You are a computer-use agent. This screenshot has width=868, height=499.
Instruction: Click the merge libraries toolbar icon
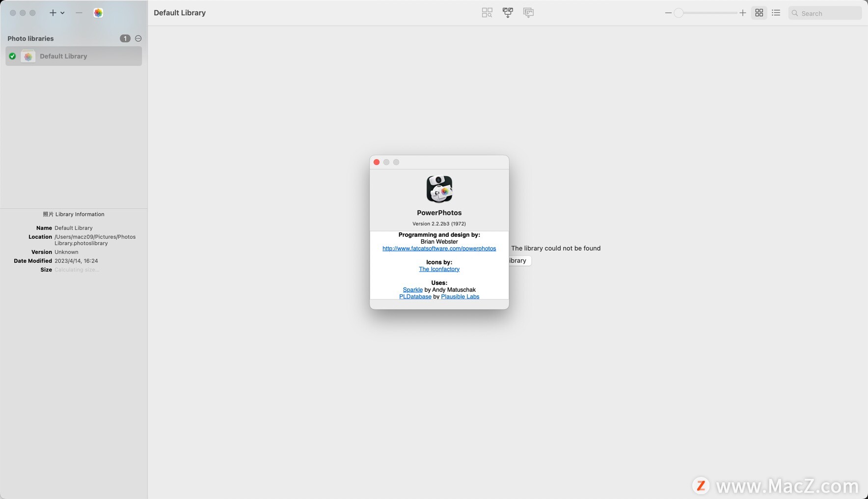[508, 13]
